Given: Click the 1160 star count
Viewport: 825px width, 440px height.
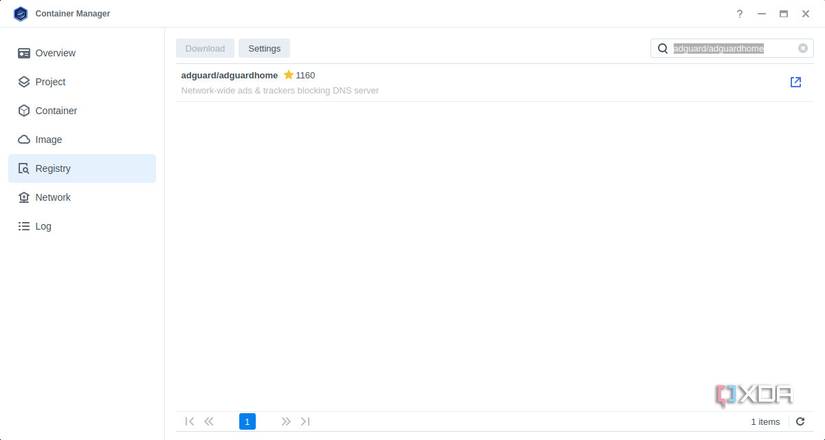Looking at the screenshot, I should click(x=305, y=75).
